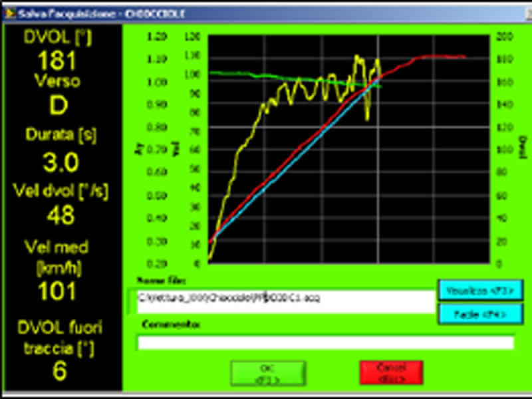Click the DVOL fuori traccia value 6
Screen dimensions: 532x399
click(x=60, y=370)
